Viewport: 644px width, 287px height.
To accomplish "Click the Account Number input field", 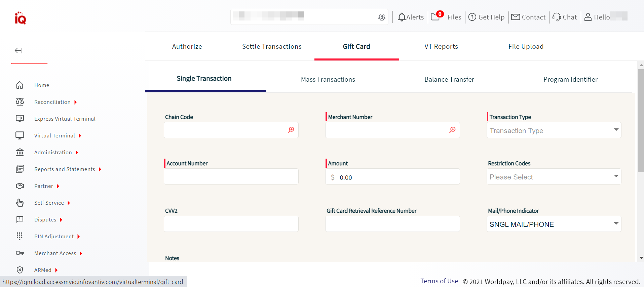I will tap(231, 176).
